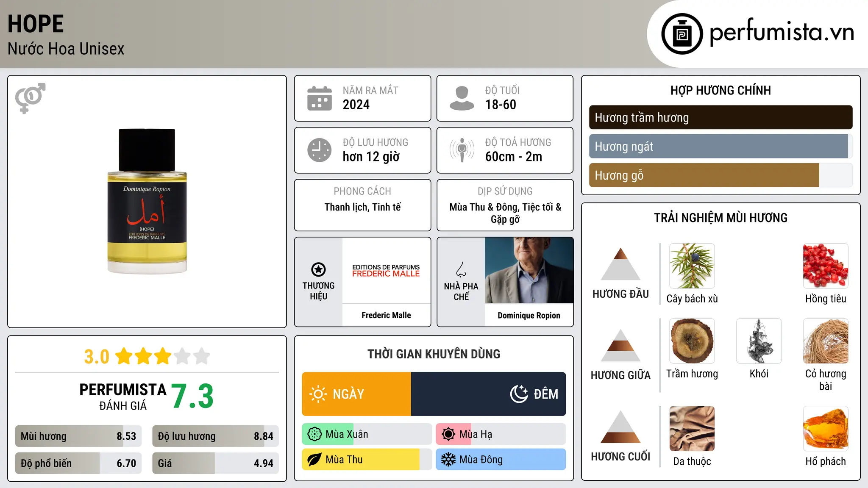The width and height of the screenshot is (868, 488).
Task: Open the Da thuộc leather note image
Action: pos(692,429)
